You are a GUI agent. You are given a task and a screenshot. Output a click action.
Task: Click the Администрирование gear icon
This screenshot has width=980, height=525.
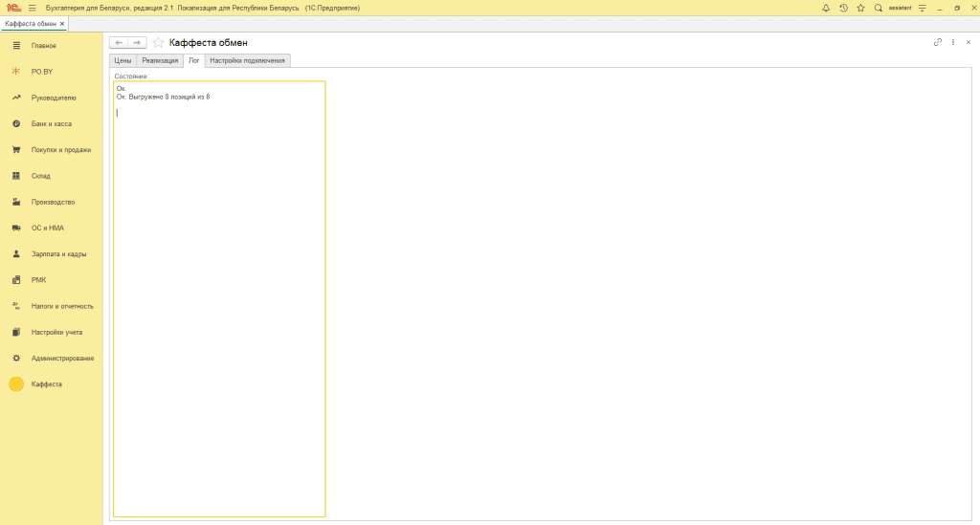point(16,359)
